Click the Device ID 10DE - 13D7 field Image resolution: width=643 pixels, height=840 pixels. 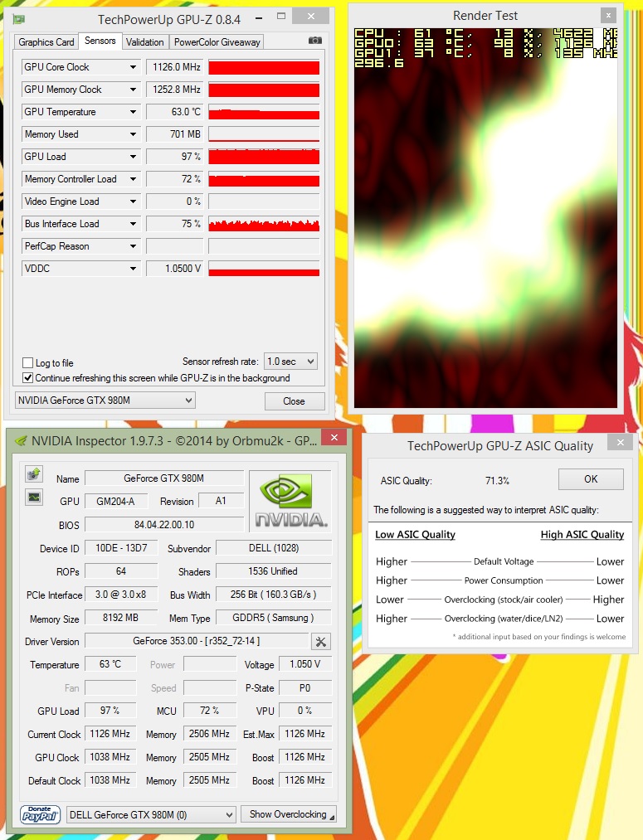click(121, 548)
